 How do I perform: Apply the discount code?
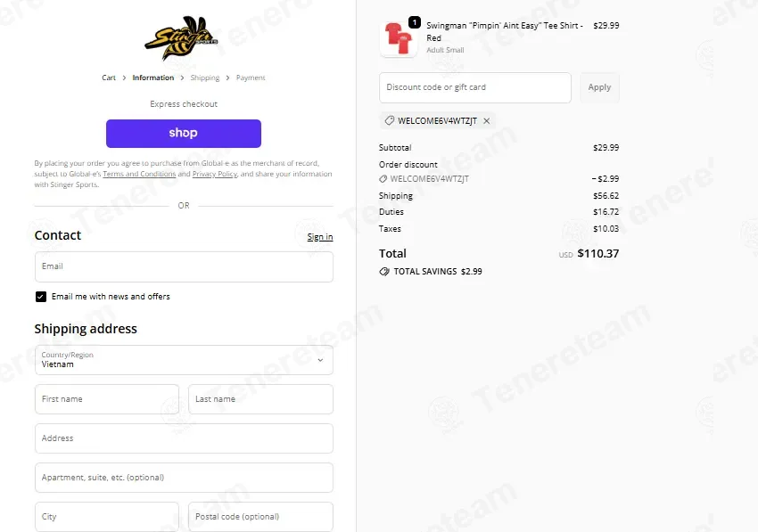[x=599, y=87]
